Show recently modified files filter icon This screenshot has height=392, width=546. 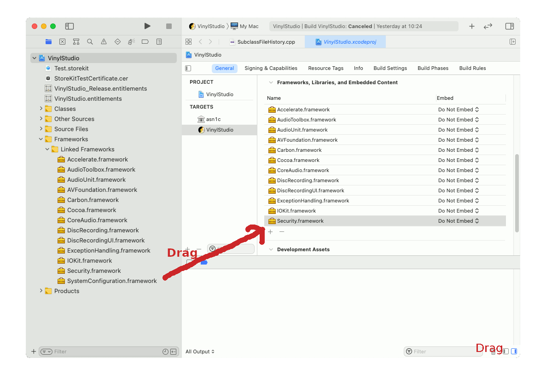(x=165, y=352)
